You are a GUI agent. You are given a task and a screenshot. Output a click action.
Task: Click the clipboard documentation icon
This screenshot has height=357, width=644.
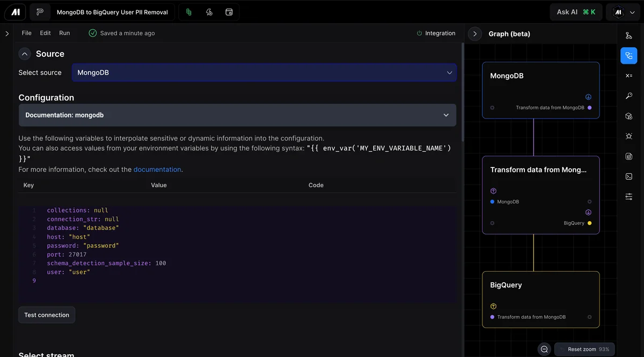628,156
